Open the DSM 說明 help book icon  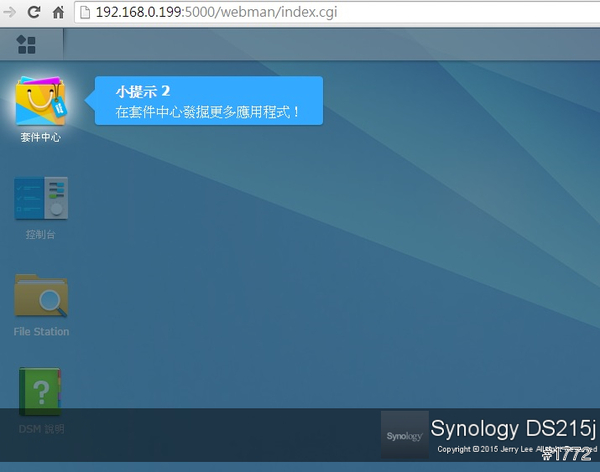tap(41, 392)
